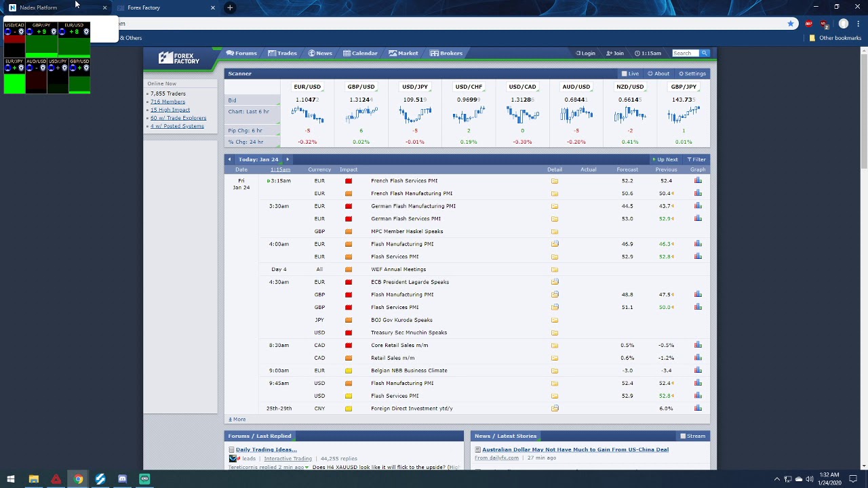Viewport: 868px width, 488px height.
Task: Click the GBP/JPY scanner chart
Action: coord(684,115)
